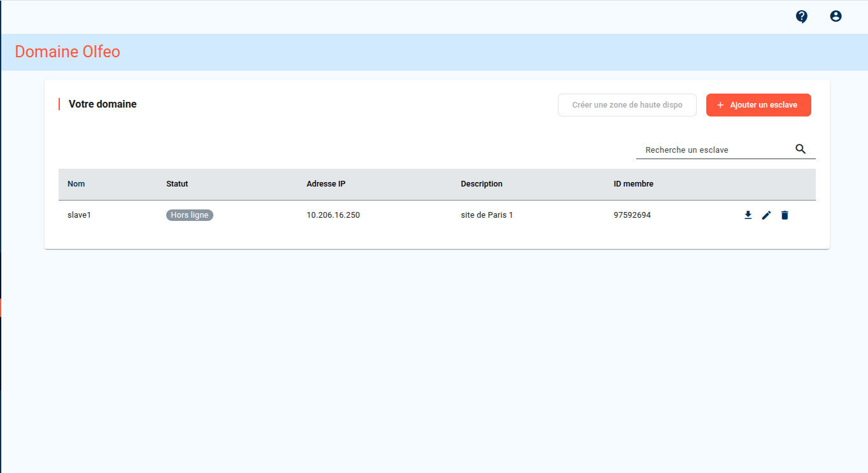868x473 pixels.
Task: Select the slave1 name cell
Action: 79,215
